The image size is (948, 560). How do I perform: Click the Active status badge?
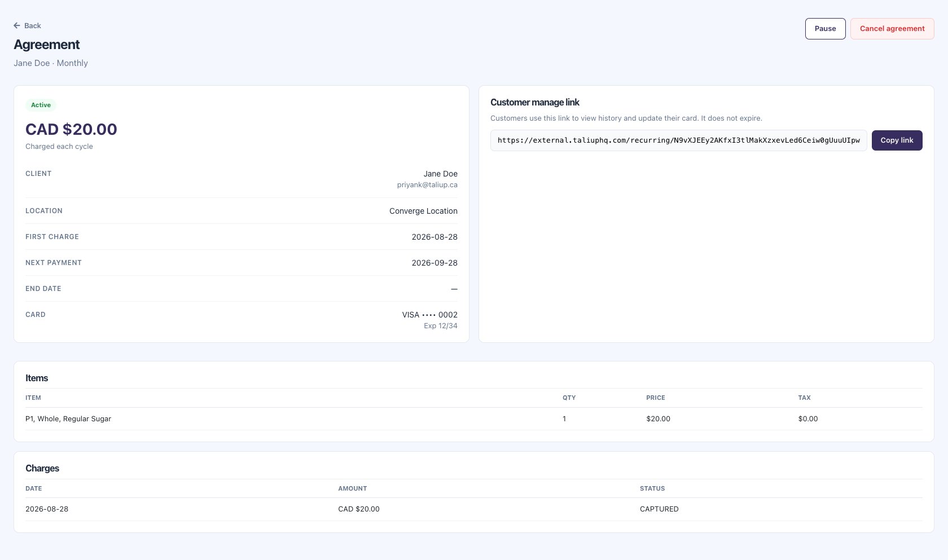click(x=41, y=105)
